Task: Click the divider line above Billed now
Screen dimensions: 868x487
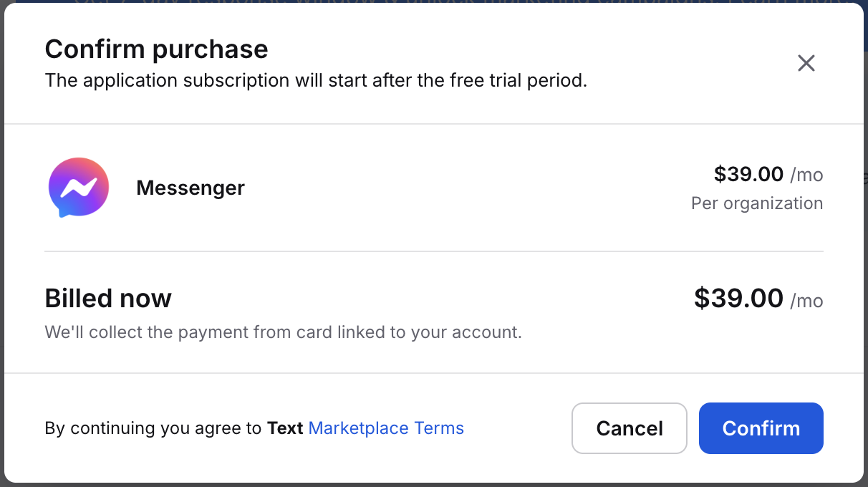Action: (434, 251)
